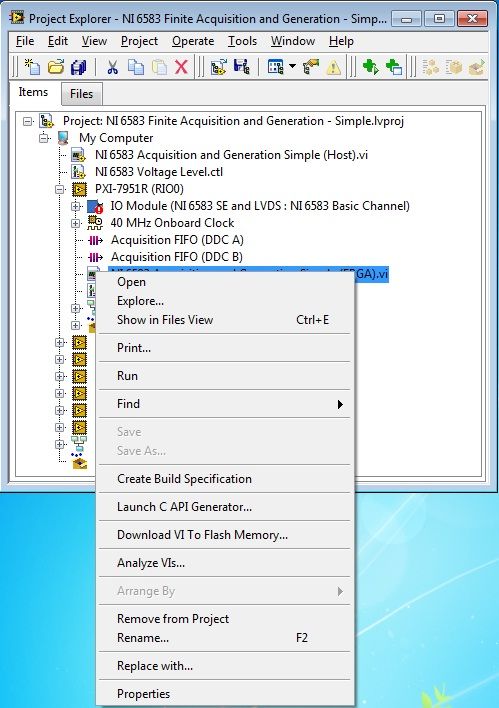Click the My Computer monitor icon
The height and width of the screenshot is (708, 499).
(x=63, y=138)
